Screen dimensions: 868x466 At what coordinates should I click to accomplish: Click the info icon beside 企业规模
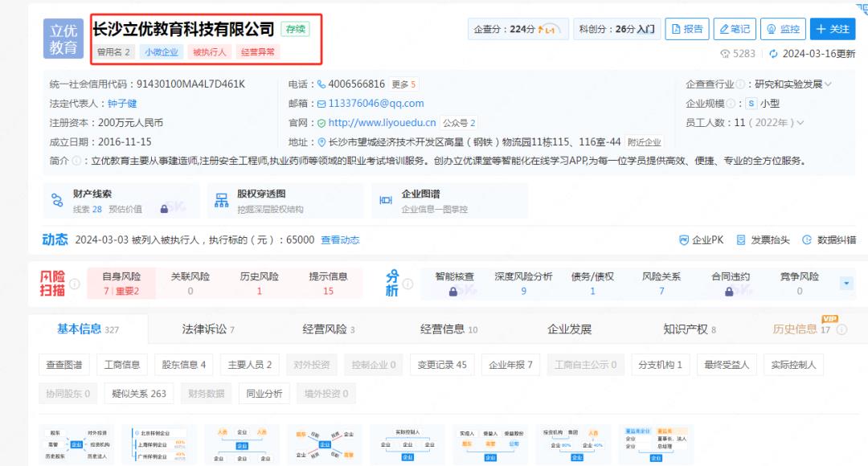[731, 104]
